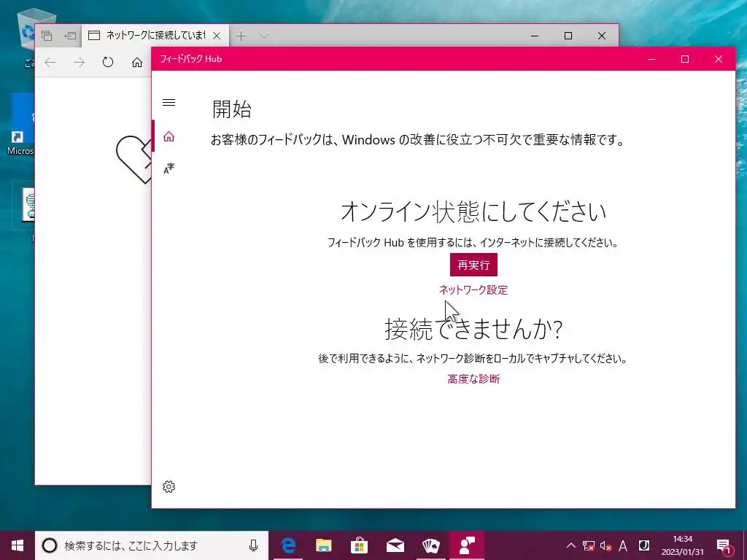Click the network status tray icon
747x560 pixels.
coord(589,545)
